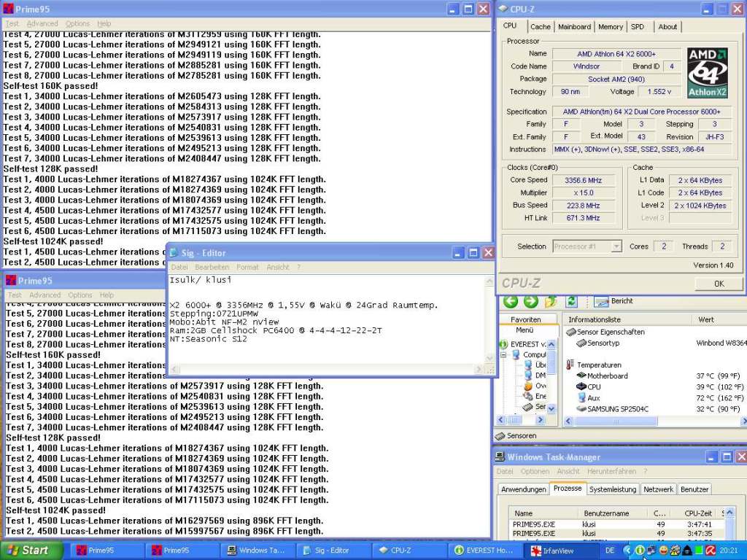
Task: Activate EVEREST Home from the taskbar
Action: (483, 550)
